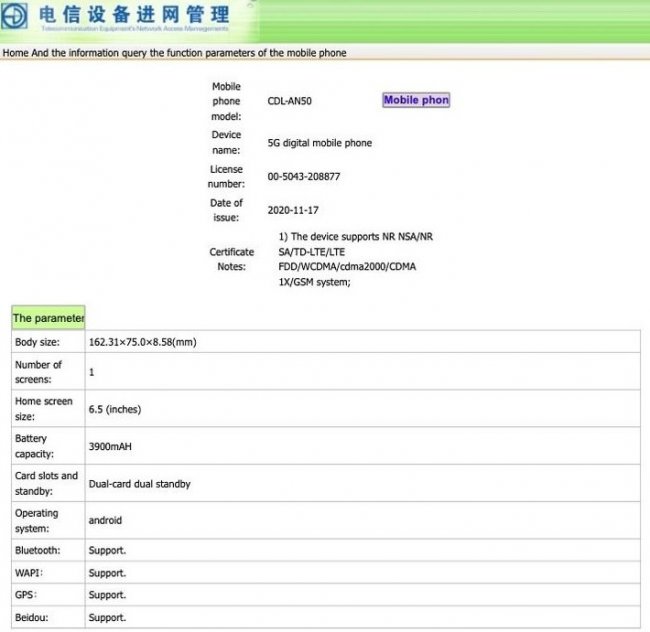Viewport: 650px width, 632px height.
Task: Click the Dual-card dual standby cell
Action: tap(139, 484)
